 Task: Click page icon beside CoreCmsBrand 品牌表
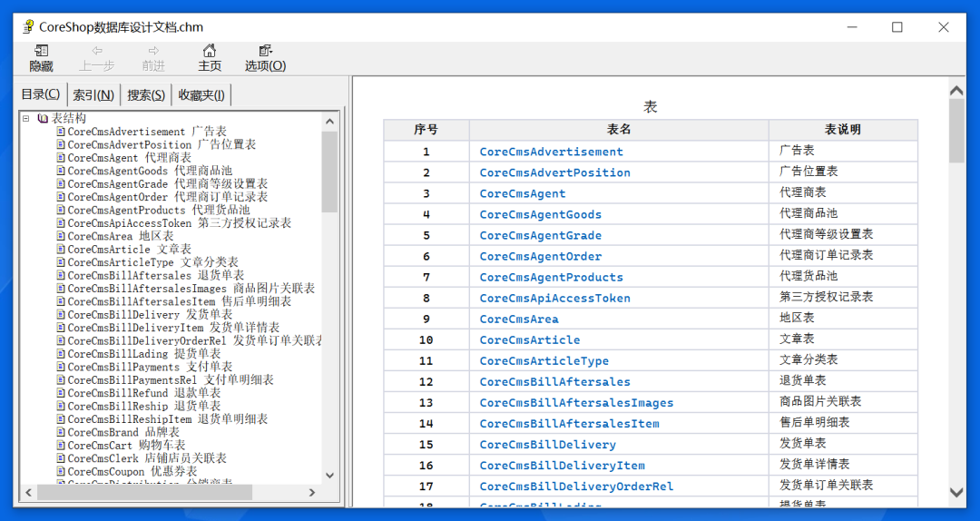[x=62, y=432]
